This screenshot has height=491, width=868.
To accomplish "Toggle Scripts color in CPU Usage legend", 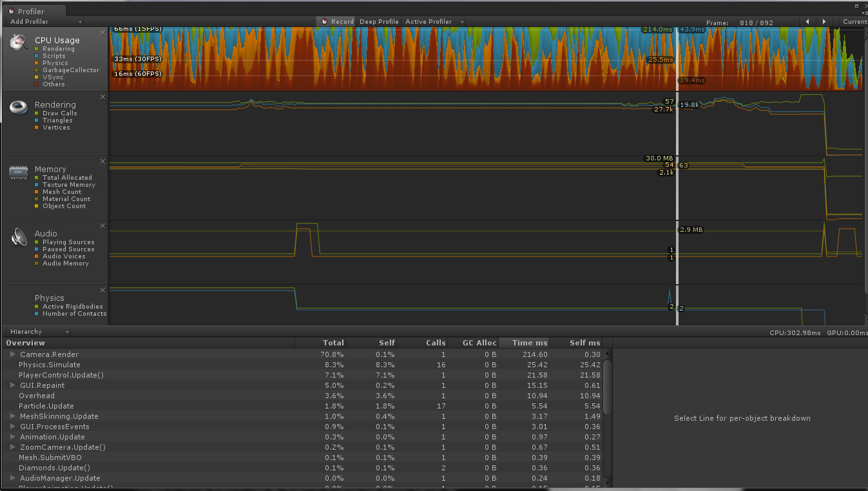I will 37,56.
